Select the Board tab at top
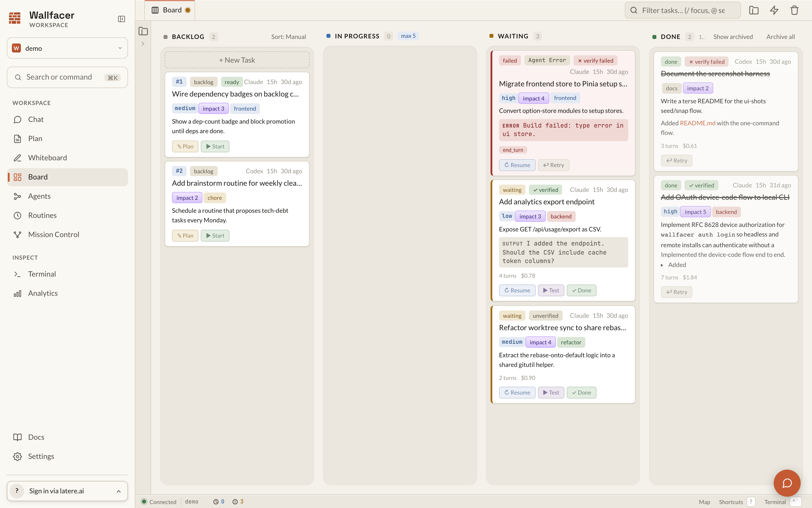 click(170, 10)
